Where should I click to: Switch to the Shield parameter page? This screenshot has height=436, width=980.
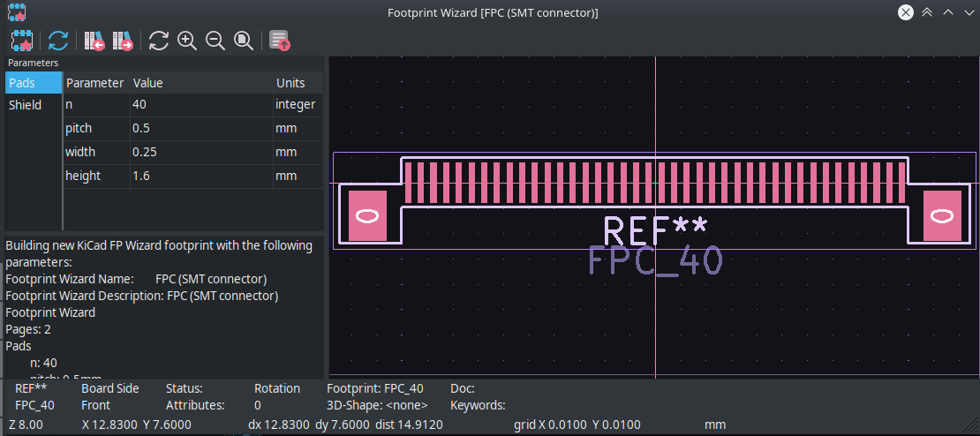(25, 105)
